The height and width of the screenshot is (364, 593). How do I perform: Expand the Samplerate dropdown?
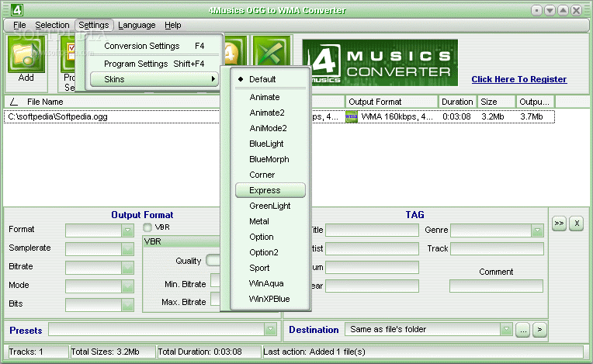[x=128, y=248]
